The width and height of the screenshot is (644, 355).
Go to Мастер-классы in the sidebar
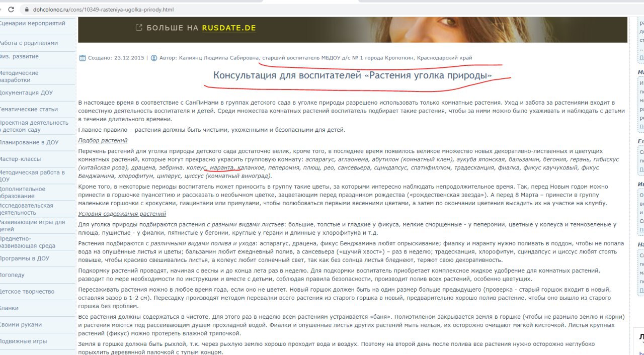pyautogui.click(x=21, y=159)
